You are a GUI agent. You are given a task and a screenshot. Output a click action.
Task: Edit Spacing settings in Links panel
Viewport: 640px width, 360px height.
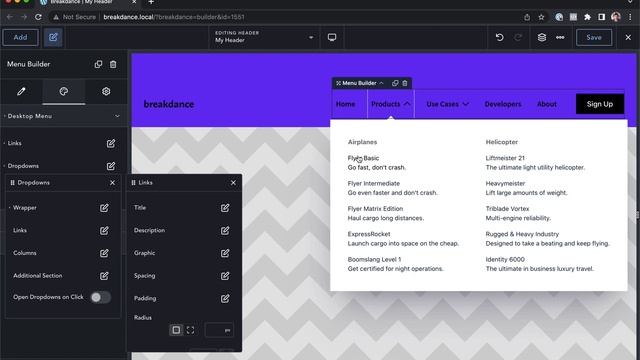[x=225, y=276]
